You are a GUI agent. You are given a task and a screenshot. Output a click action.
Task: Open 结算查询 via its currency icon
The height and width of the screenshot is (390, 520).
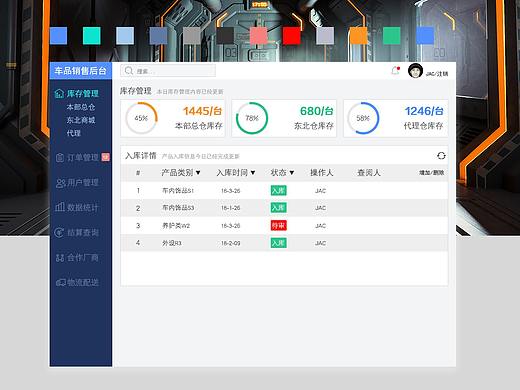tap(59, 232)
